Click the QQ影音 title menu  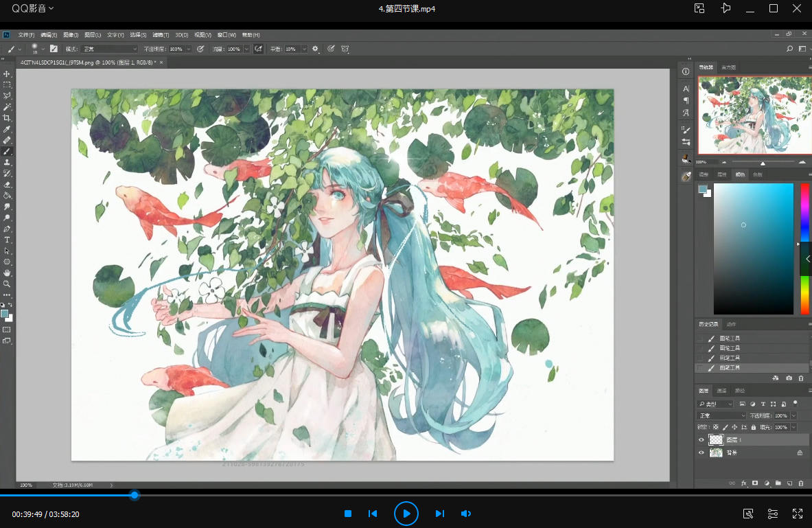pos(32,8)
